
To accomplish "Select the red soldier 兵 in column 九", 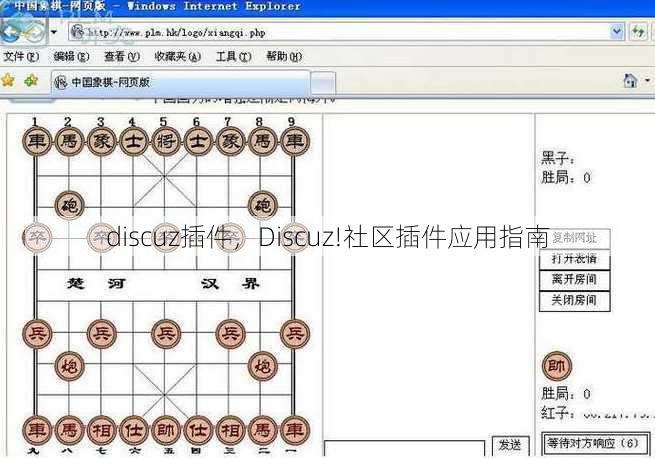I will click(x=37, y=334).
